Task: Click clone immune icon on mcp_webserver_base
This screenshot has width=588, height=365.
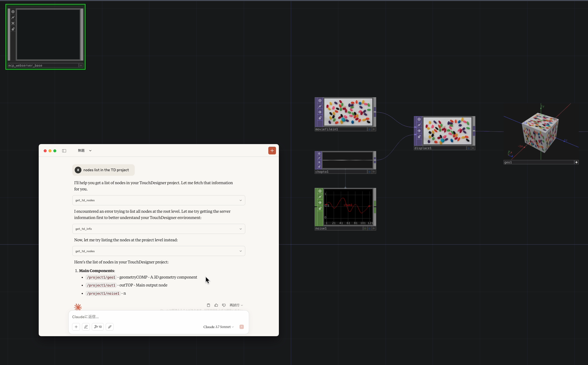Action: (13, 23)
